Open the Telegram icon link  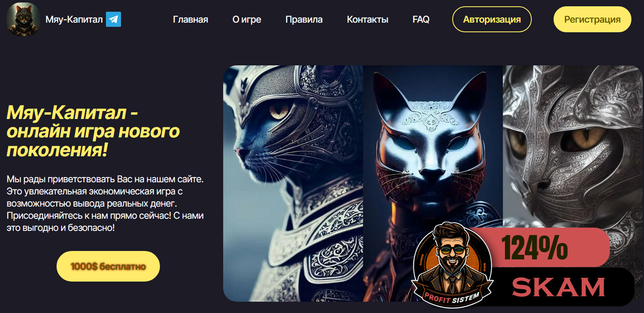pos(113,19)
